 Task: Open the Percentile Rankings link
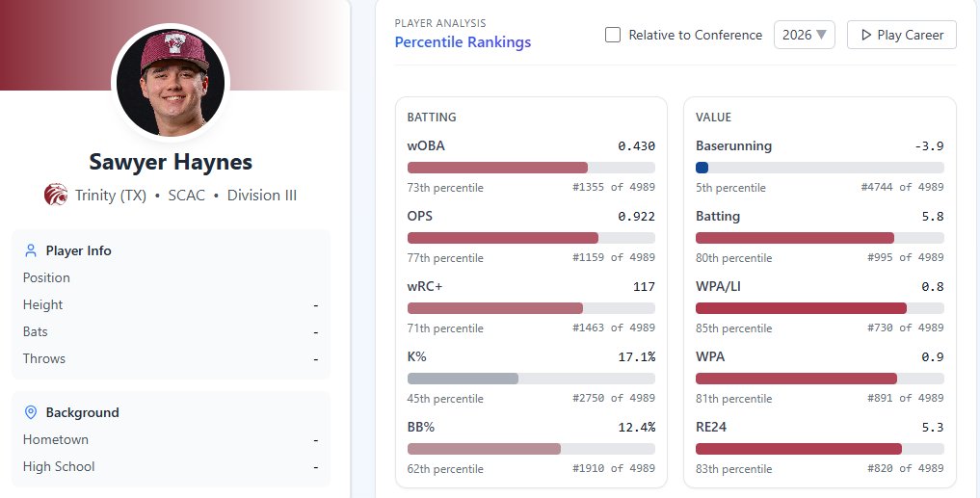pyautogui.click(x=464, y=41)
